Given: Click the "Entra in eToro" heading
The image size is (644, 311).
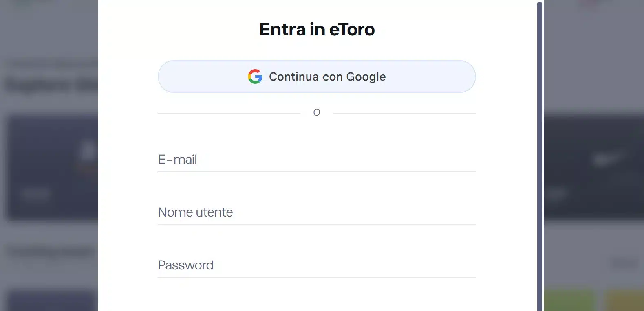Looking at the screenshot, I should [x=317, y=29].
